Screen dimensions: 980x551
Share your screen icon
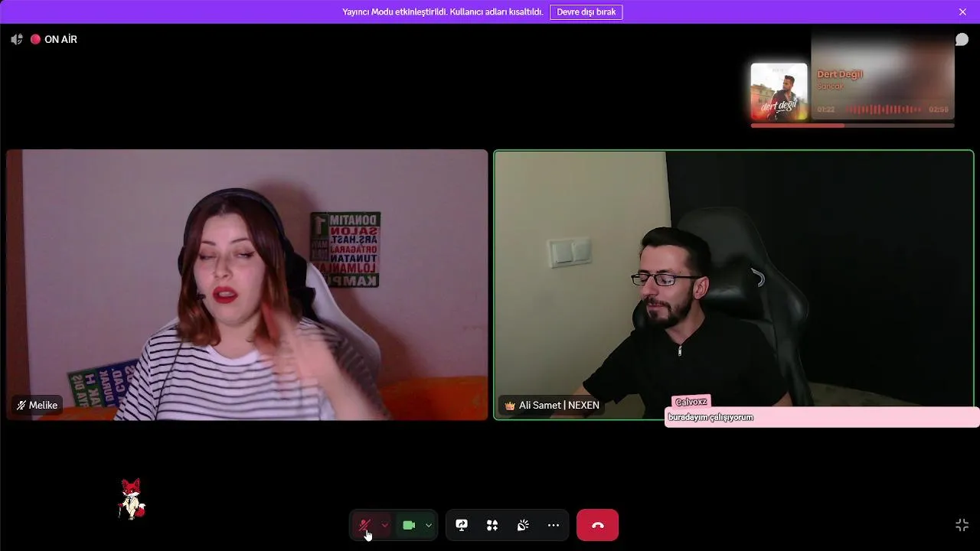point(462,525)
